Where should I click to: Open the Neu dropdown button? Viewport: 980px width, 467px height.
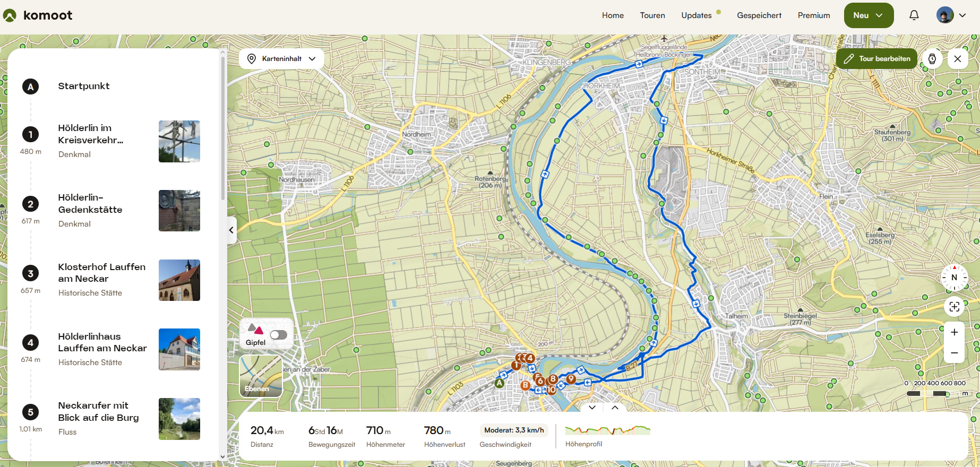(869, 15)
